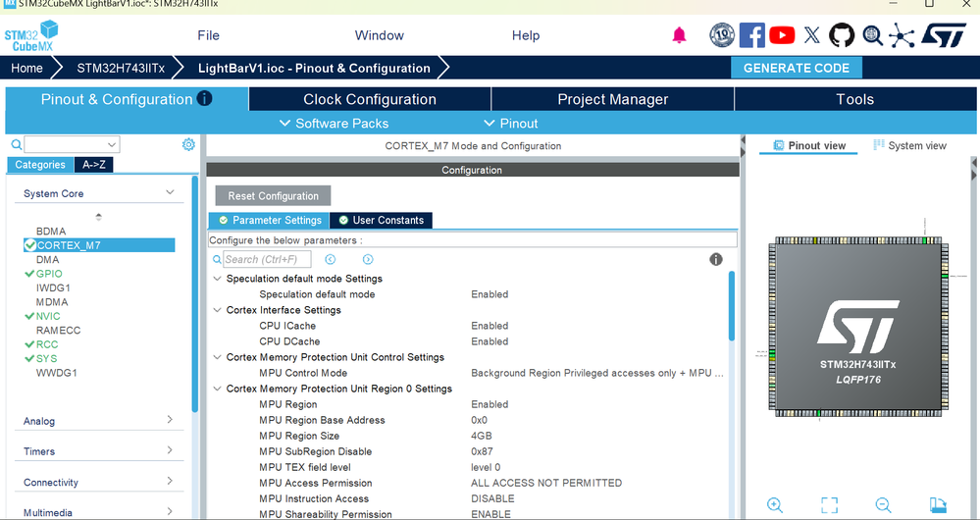The width and height of the screenshot is (980, 520).
Task: Click the rotate chip view icon
Action: [x=938, y=505]
